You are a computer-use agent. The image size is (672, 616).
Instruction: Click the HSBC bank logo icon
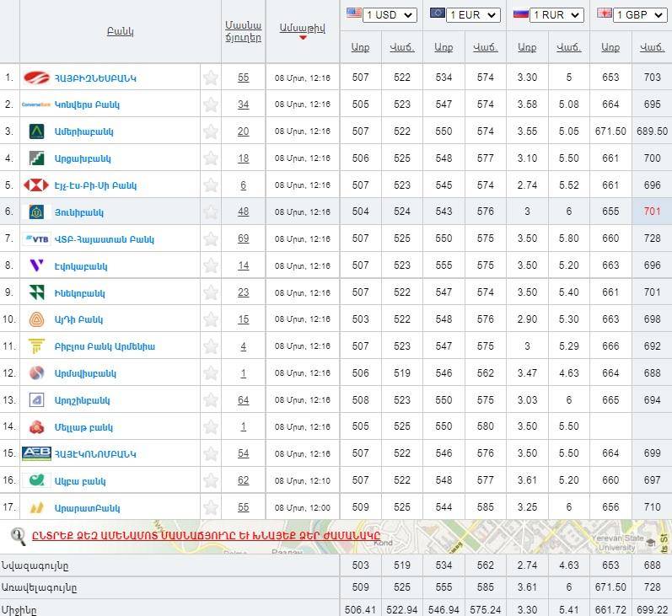[36, 185]
